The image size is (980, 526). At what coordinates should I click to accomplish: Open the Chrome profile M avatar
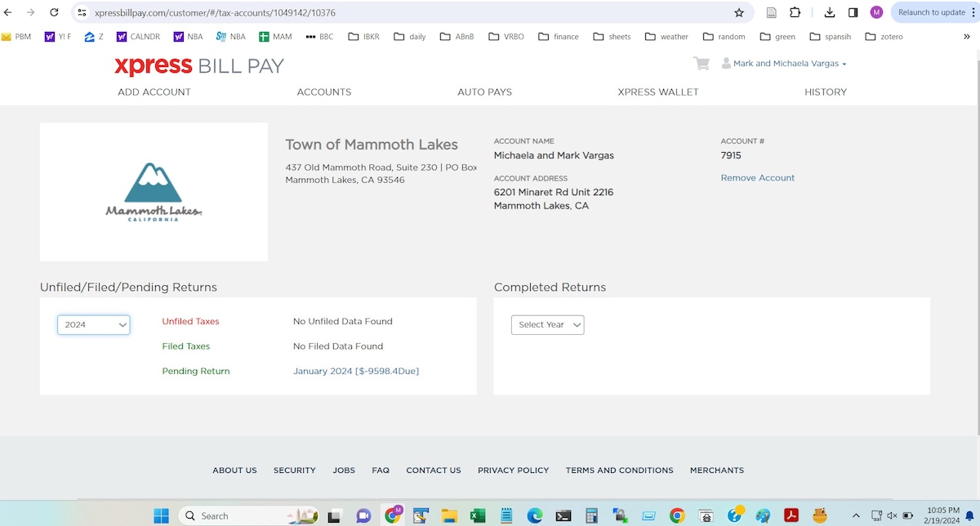click(x=876, y=12)
